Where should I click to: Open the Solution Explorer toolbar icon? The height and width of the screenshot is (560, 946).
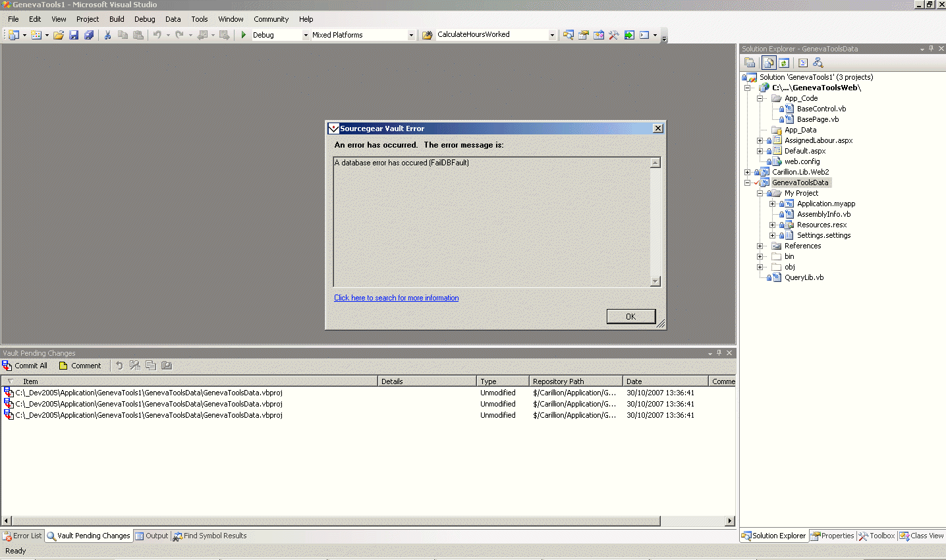point(568,35)
